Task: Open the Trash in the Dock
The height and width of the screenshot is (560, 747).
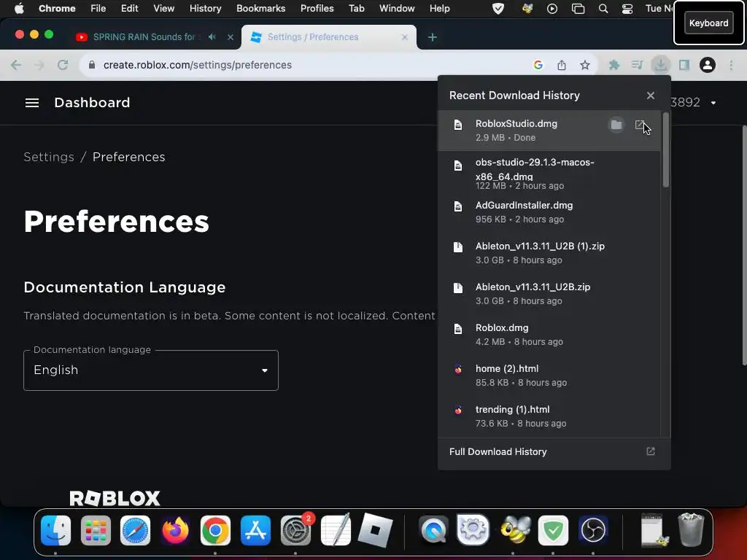Action: tap(691, 529)
